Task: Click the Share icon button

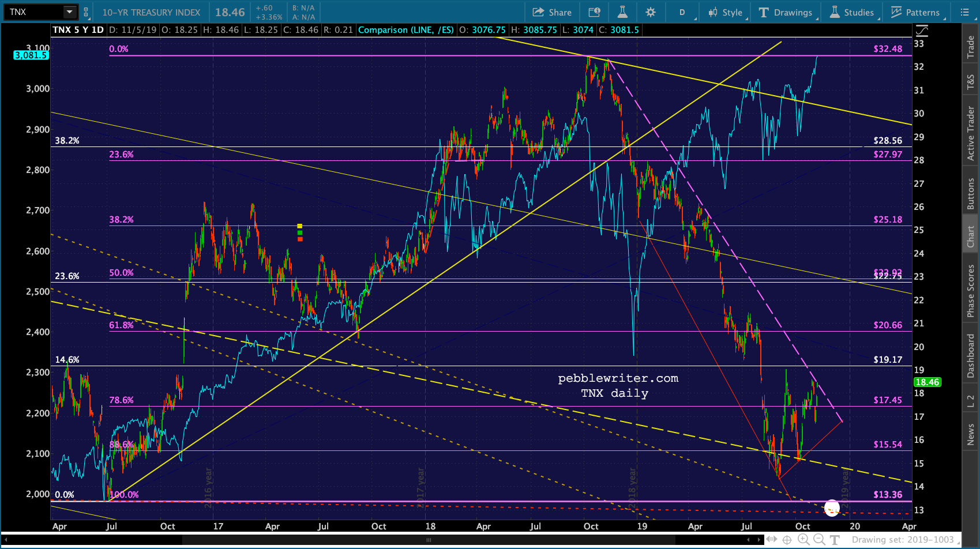Action: (x=552, y=12)
